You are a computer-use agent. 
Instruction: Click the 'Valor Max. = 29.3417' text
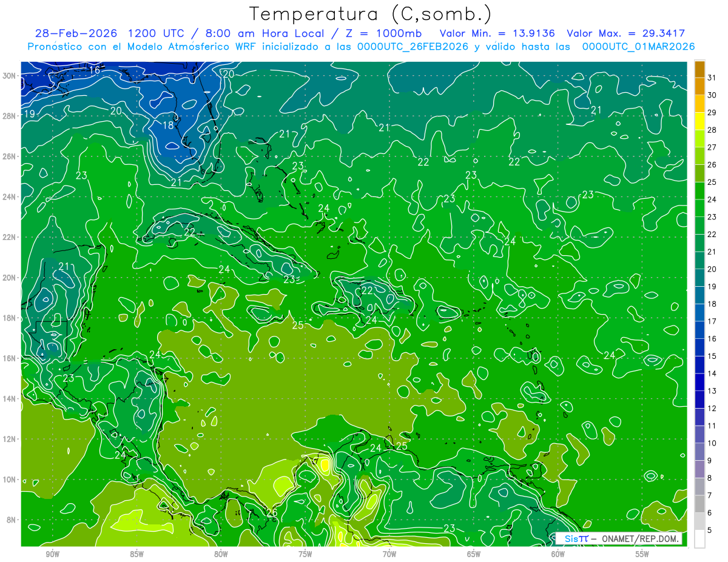626,33
